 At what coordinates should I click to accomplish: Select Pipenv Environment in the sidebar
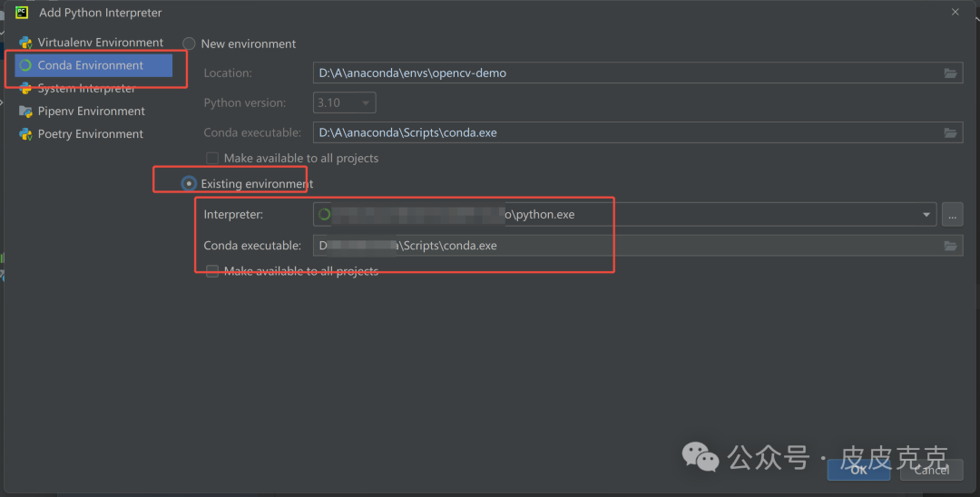point(93,112)
